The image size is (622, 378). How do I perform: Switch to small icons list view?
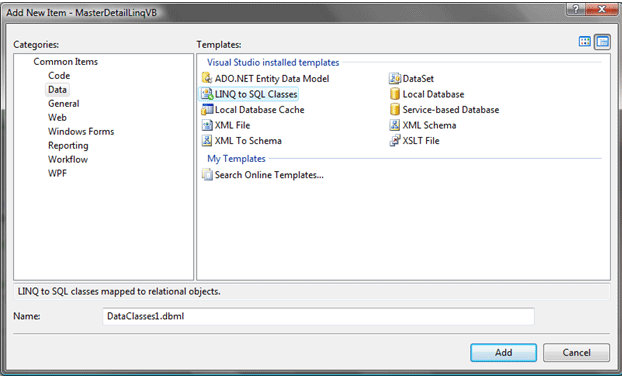(602, 41)
